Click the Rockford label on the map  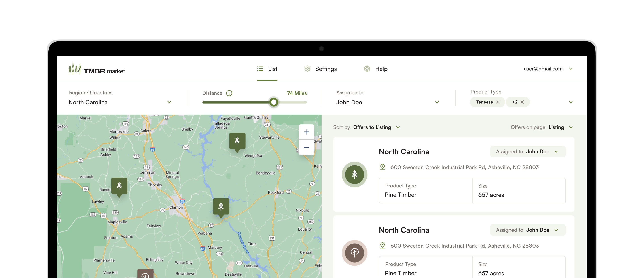(276, 192)
